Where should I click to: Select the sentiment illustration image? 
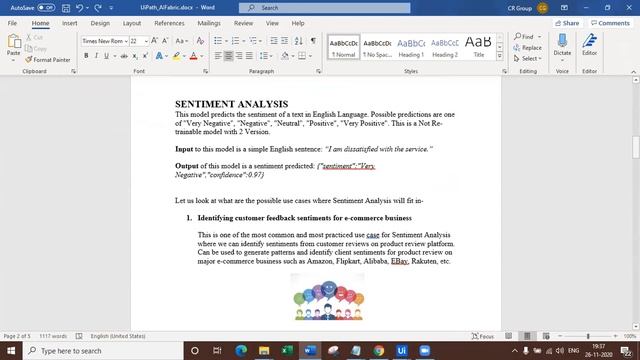tap(328, 297)
